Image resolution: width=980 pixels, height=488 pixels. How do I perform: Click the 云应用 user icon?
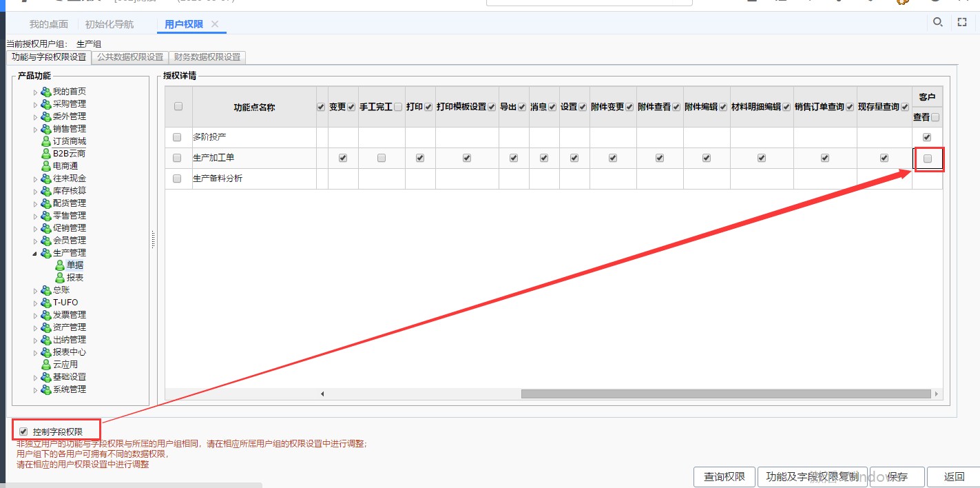click(46, 365)
